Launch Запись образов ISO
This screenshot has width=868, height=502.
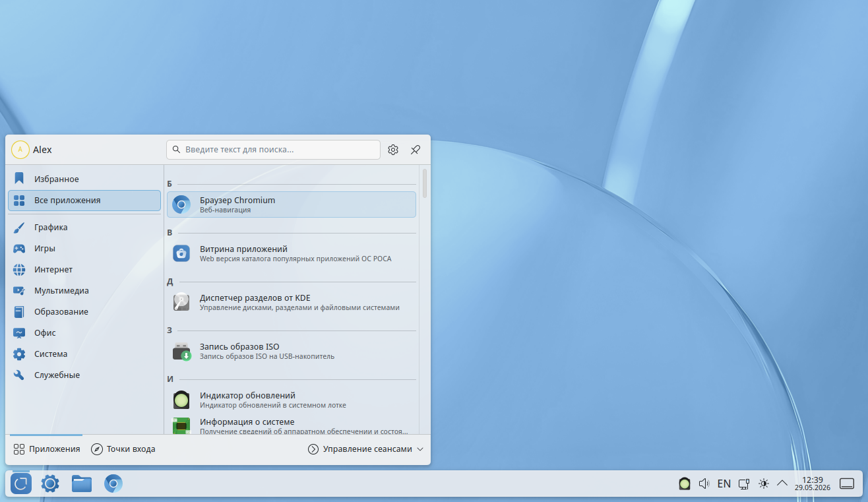(292, 351)
